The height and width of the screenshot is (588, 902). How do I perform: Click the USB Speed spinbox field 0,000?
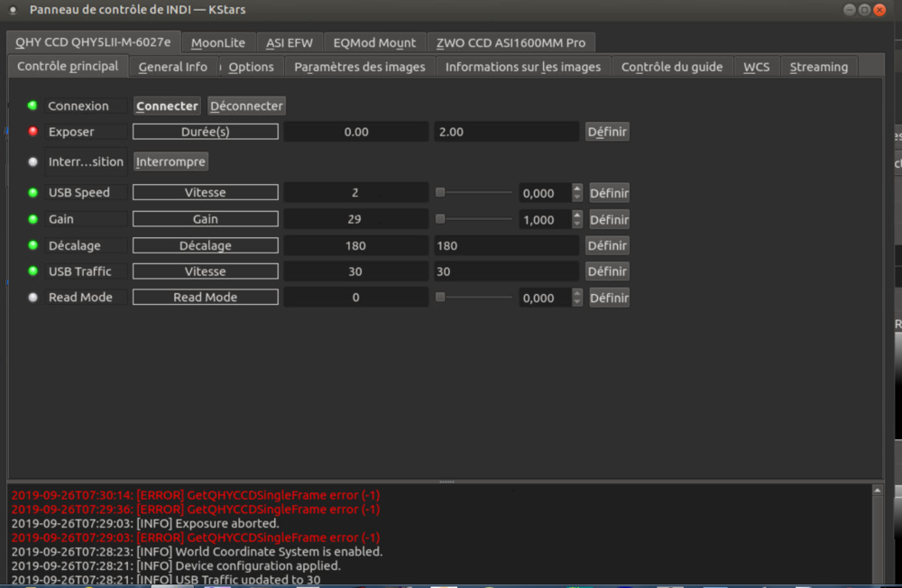coord(546,193)
